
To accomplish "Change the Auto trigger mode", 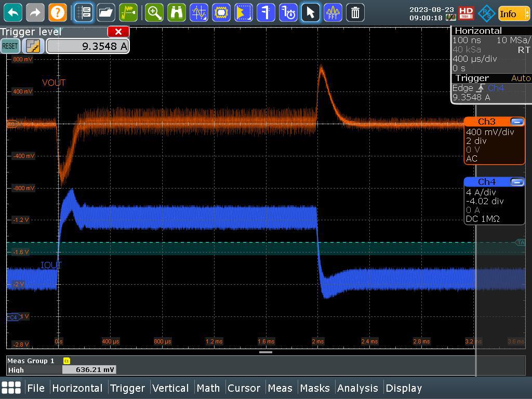I will click(x=521, y=78).
